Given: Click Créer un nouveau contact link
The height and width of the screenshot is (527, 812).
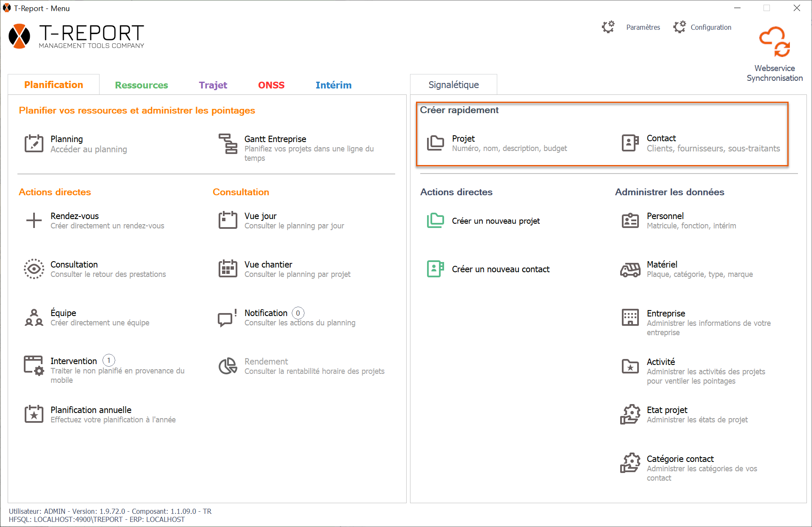Looking at the screenshot, I should click(500, 269).
